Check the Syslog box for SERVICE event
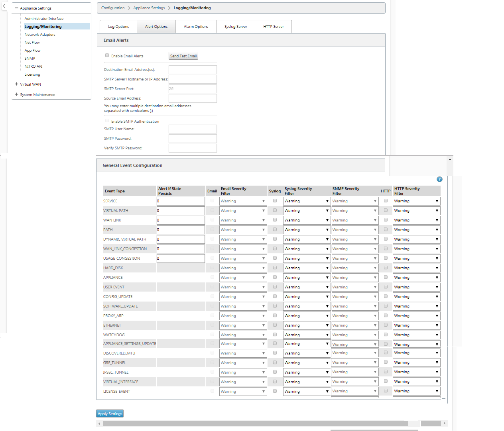The height and width of the screenshot is (431, 504). click(275, 201)
